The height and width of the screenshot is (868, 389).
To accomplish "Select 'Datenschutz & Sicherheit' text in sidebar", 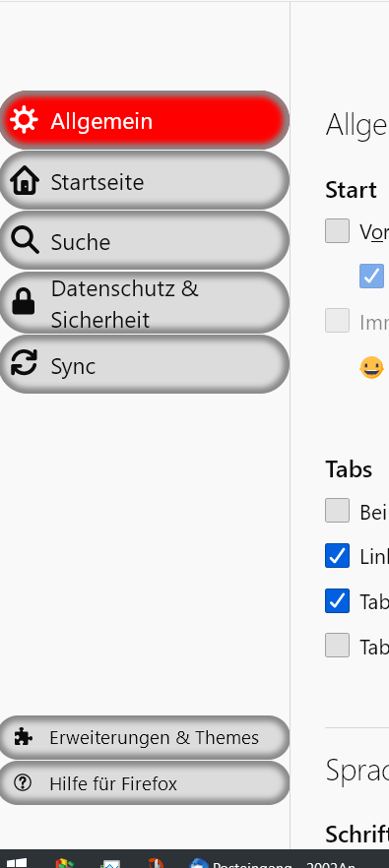I will point(125,304).
